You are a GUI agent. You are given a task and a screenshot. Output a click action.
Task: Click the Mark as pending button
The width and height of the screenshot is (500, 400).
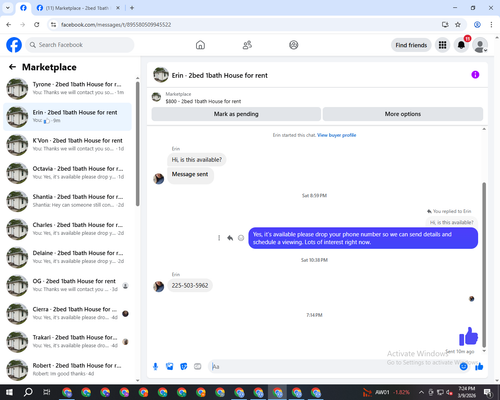point(236,114)
